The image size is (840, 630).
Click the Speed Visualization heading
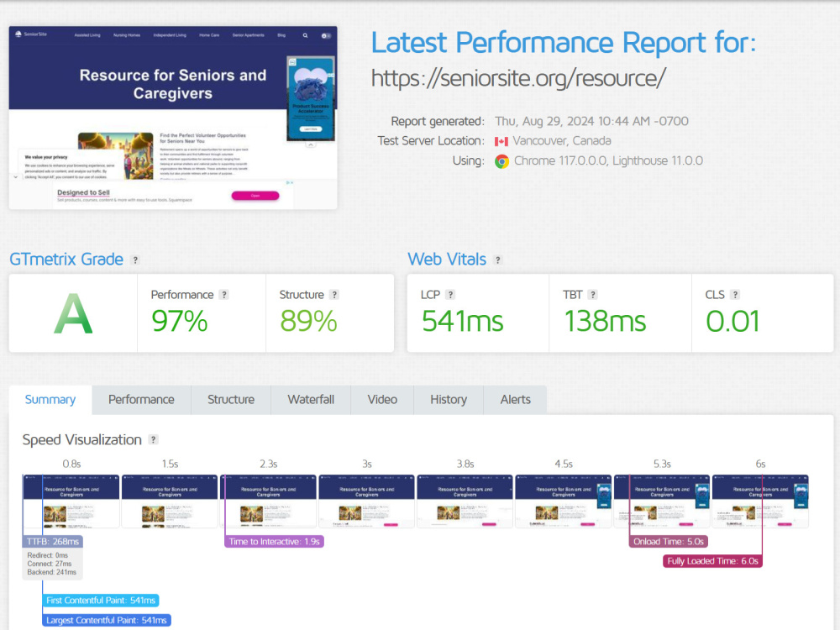pos(82,440)
